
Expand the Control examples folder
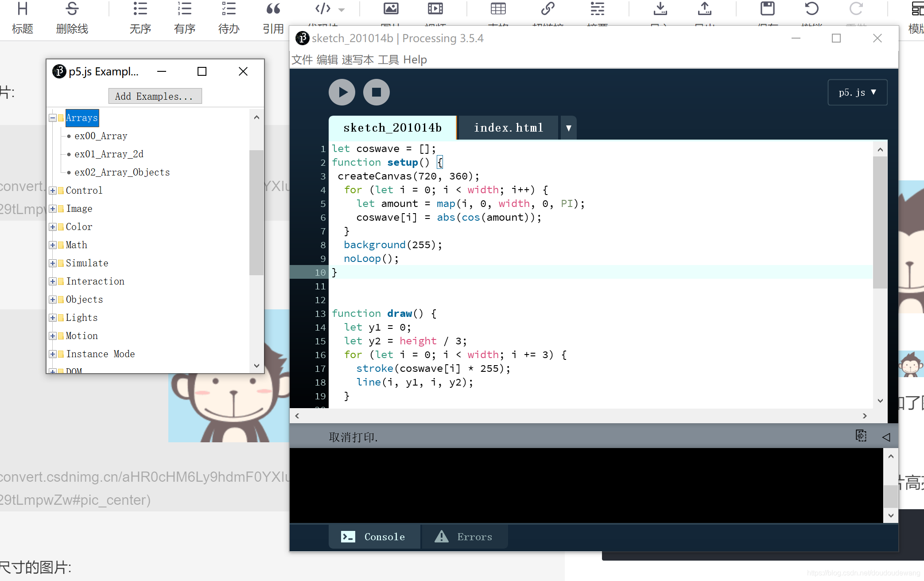coord(53,191)
